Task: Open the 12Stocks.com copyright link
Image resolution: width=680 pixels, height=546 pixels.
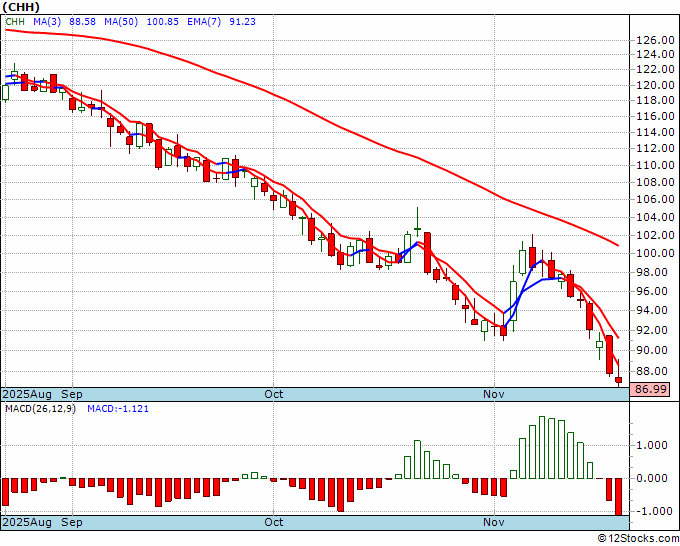Action: 638,539
